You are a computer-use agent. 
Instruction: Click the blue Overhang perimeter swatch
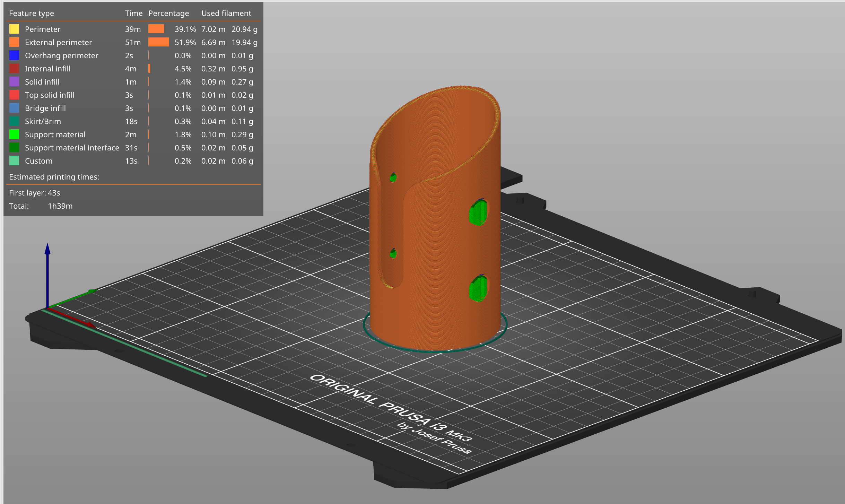(14, 55)
